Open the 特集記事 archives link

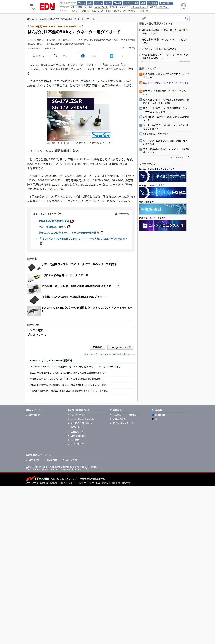pyautogui.click(x=75, y=11)
